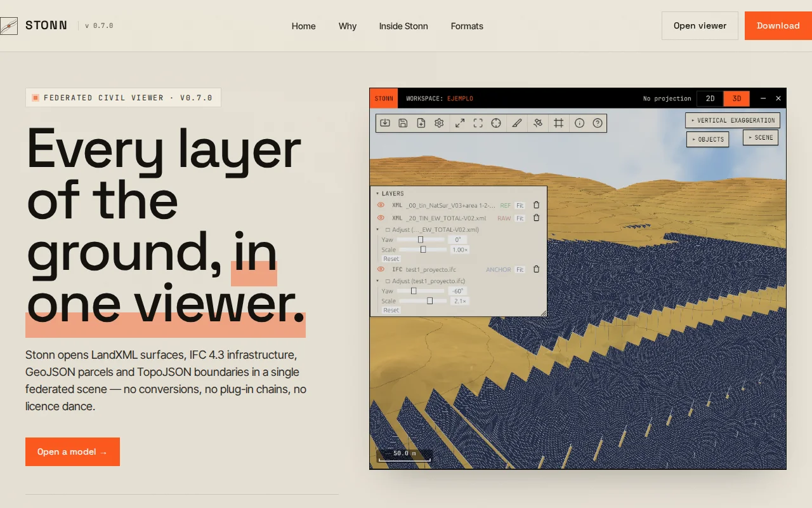The width and height of the screenshot is (812, 508).
Task: Click the crosshair target icon
Action: coord(496,123)
